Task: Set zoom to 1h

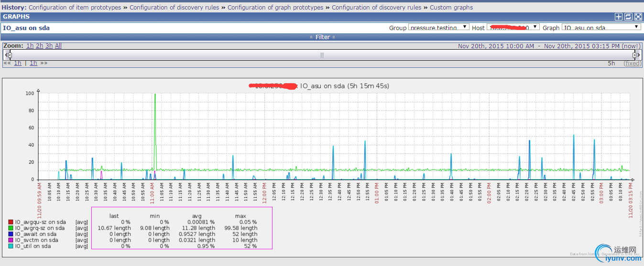Action: coord(30,46)
